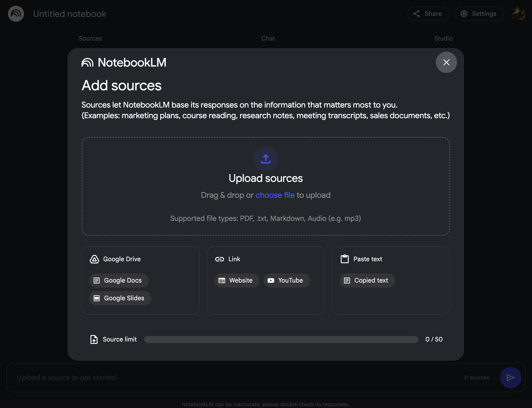The width and height of the screenshot is (532, 408).
Task: Click the Source limit progress bar
Action: click(281, 339)
